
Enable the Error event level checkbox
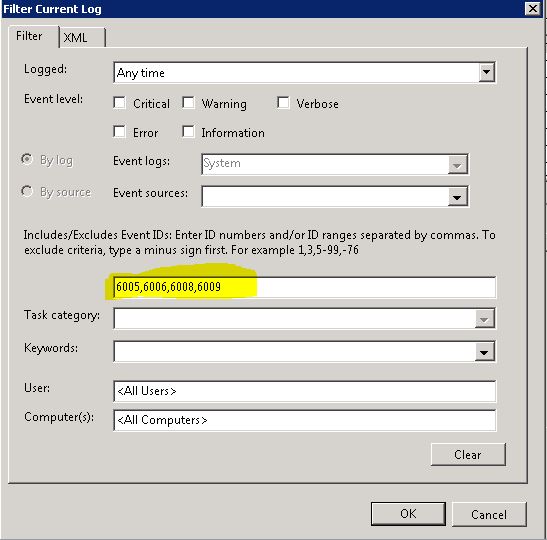pos(119,132)
